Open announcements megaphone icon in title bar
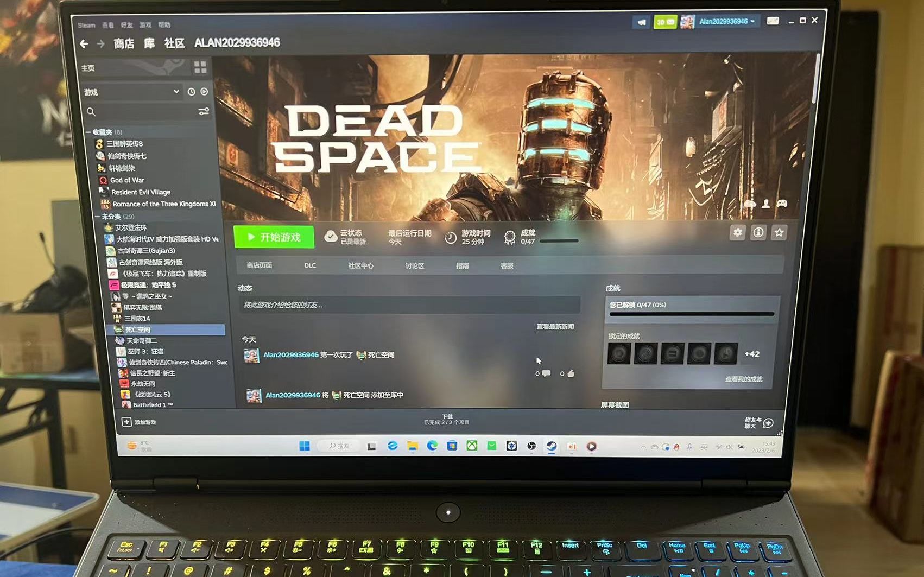 click(x=641, y=22)
